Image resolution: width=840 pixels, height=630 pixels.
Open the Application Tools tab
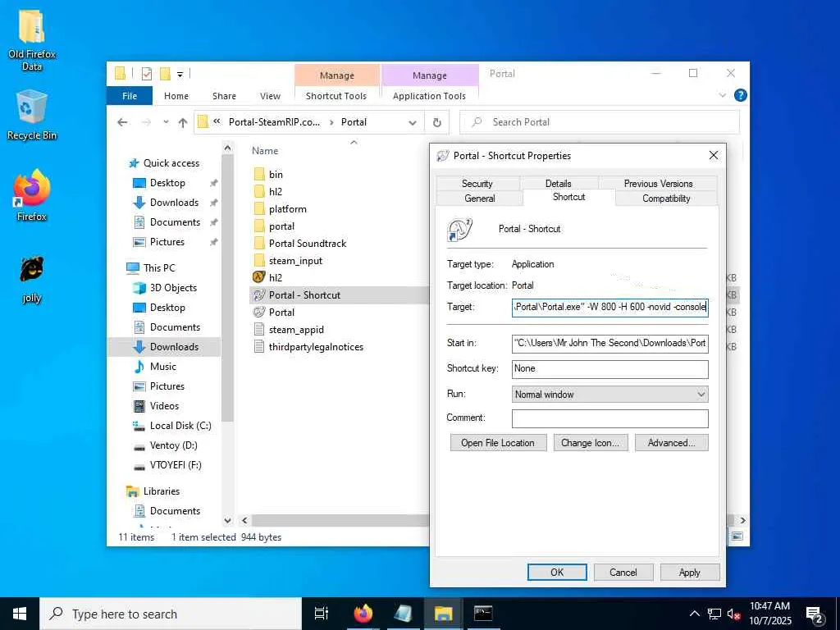point(429,96)
